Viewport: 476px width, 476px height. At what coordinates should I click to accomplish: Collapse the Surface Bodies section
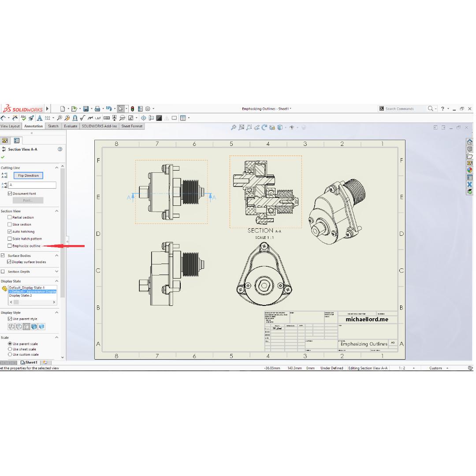coord(56,255)
